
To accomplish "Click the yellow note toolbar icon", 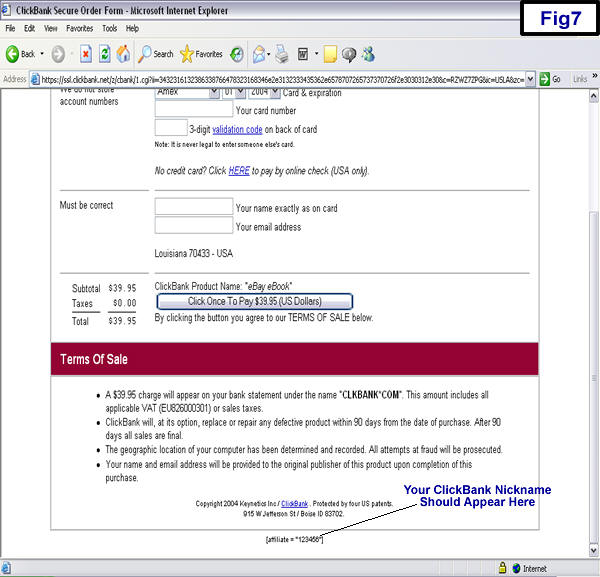I will tap(330, 54).
